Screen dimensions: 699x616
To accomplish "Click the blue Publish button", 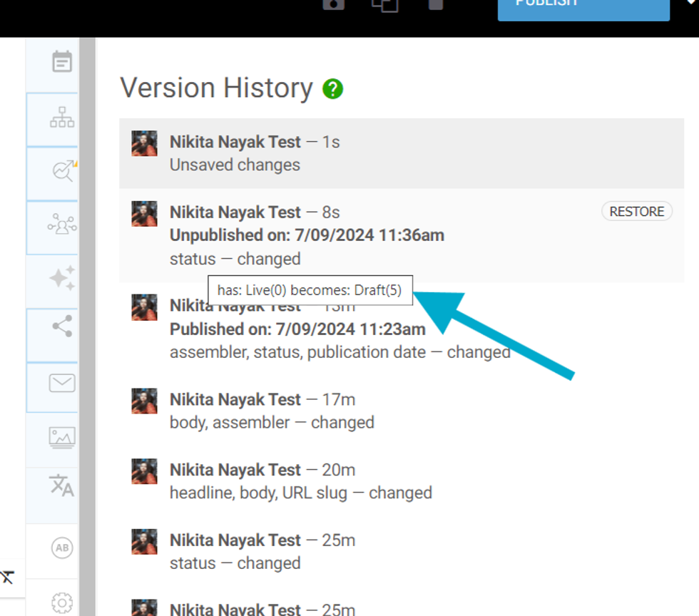I will coord(583,7).
